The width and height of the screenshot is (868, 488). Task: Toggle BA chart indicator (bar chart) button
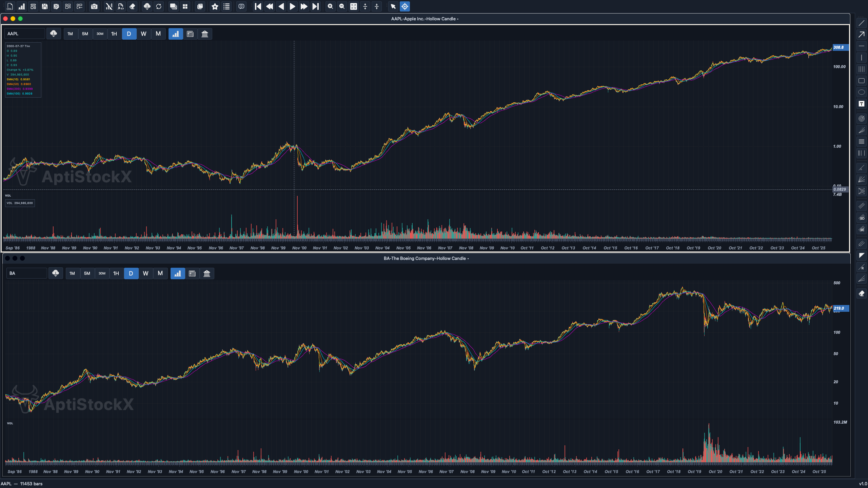178,273
